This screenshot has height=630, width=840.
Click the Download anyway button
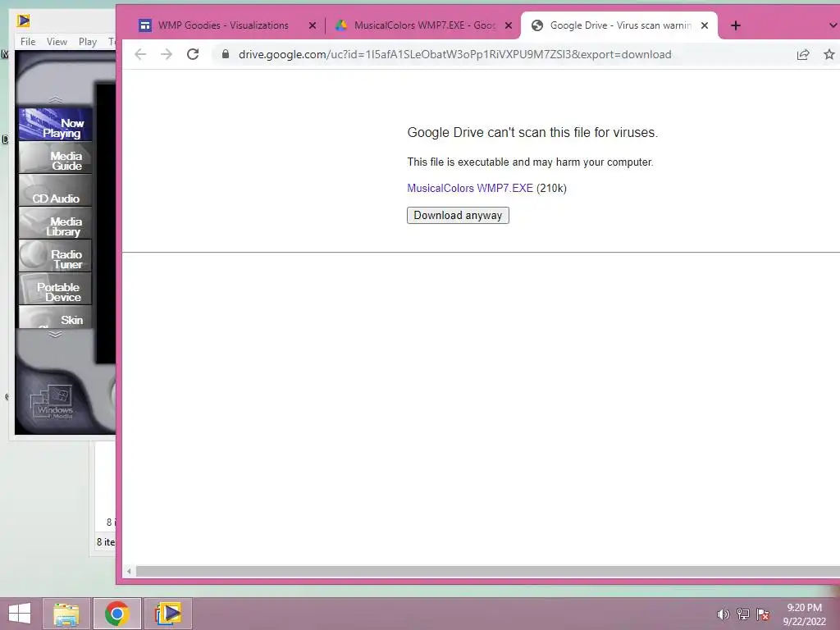coord(458,216)
